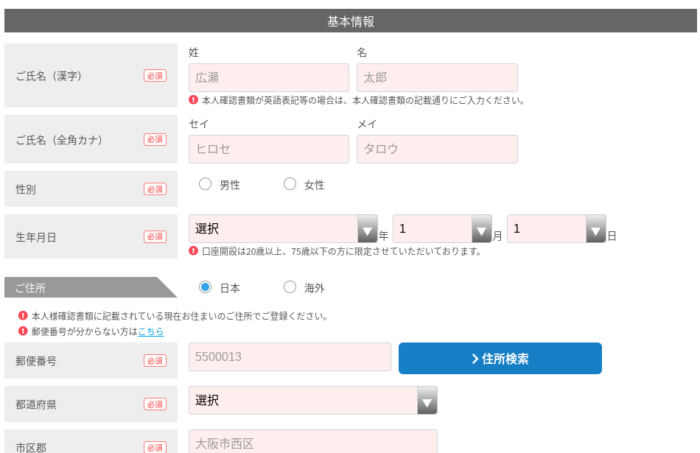Image resolution: width=700 pixels, height=453 pixels.
Task: Open the birth day dropdown
Action: (557, 229)
